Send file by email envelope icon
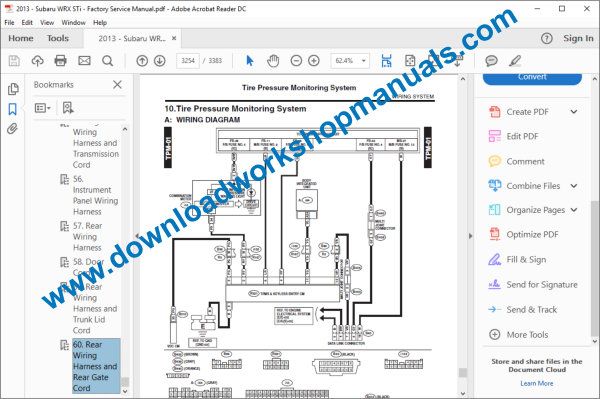 point(84,61)
